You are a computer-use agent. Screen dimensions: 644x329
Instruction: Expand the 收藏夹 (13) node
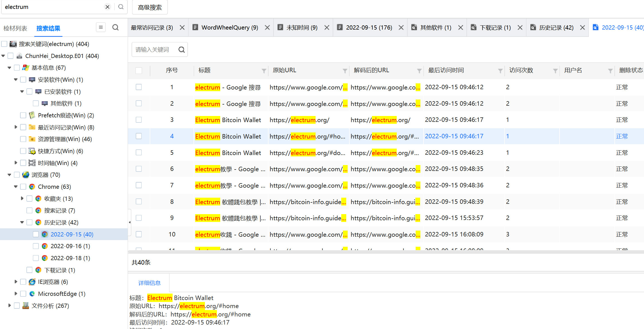(22, 199)
